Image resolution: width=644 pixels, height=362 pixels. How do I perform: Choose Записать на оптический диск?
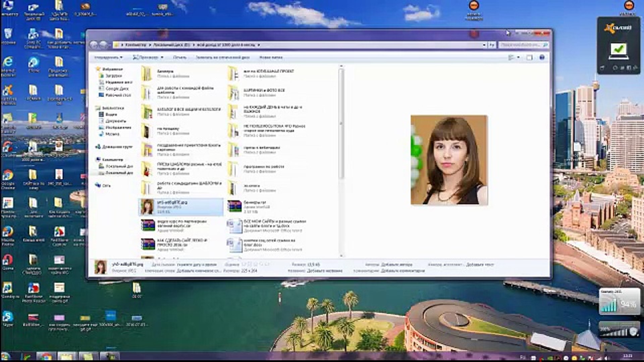[x=223, y=57]
